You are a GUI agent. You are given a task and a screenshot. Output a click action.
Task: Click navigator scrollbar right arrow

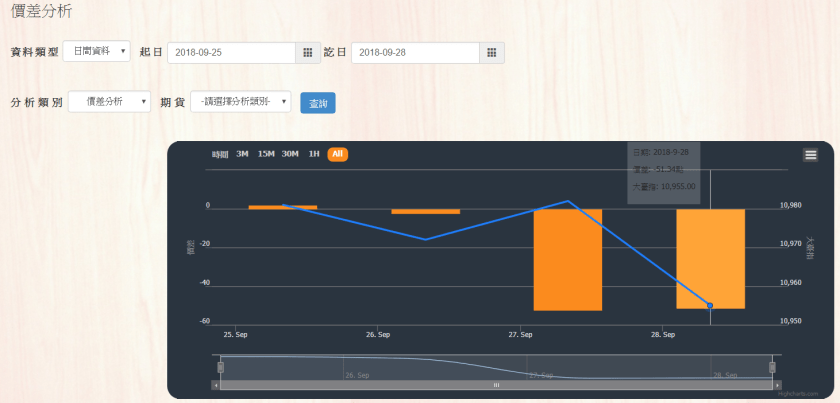click(x=777, y=385)
